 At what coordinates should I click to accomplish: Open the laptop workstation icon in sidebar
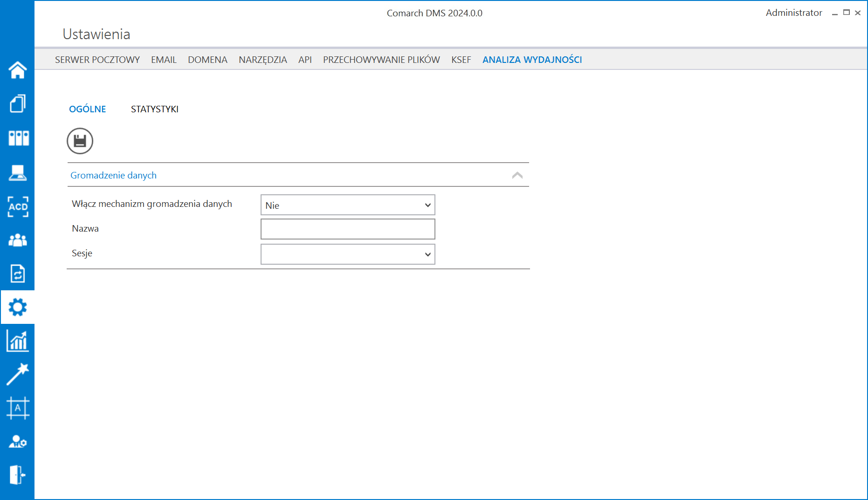(x=18, y=172)
